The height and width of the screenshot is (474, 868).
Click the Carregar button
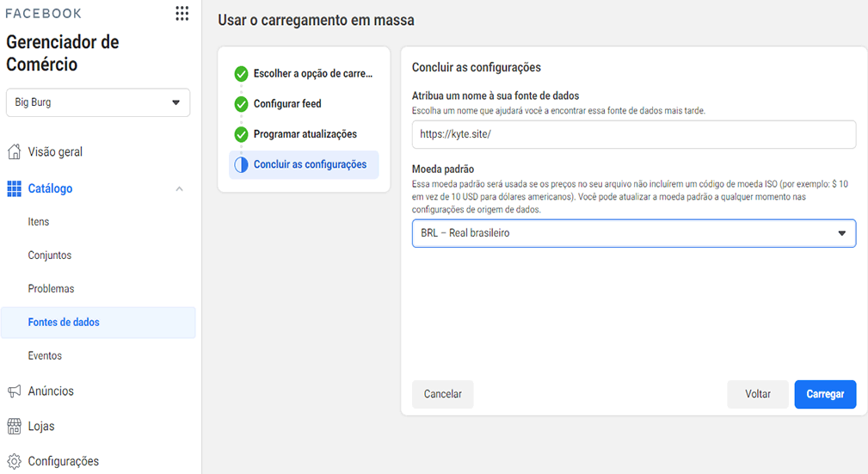tap(825, 394)
